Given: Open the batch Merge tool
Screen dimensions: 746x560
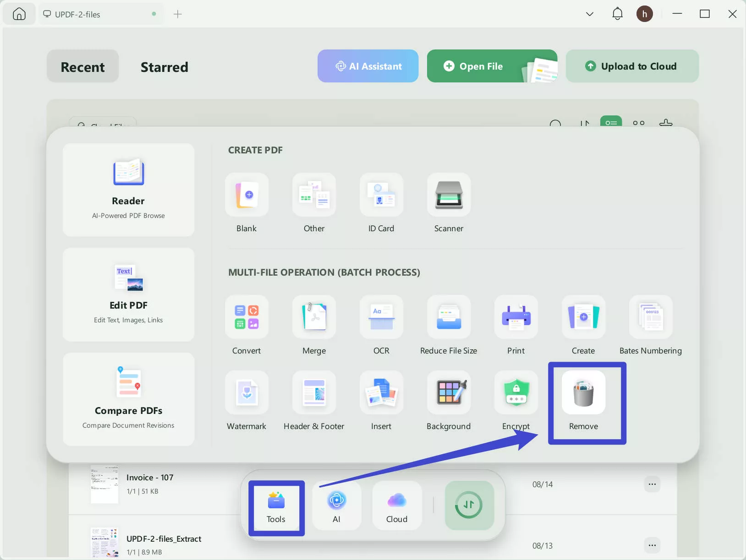Looking at the screenshot, I should coord(314,317).
